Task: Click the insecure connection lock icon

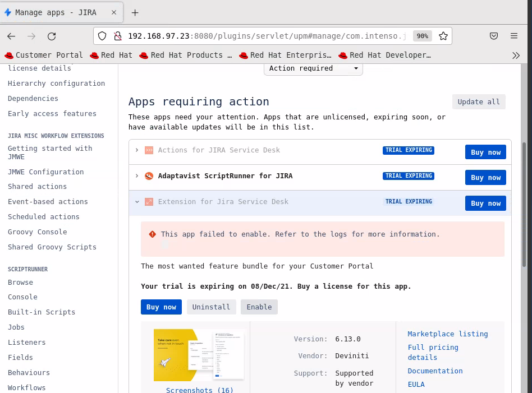Action: 118,36
